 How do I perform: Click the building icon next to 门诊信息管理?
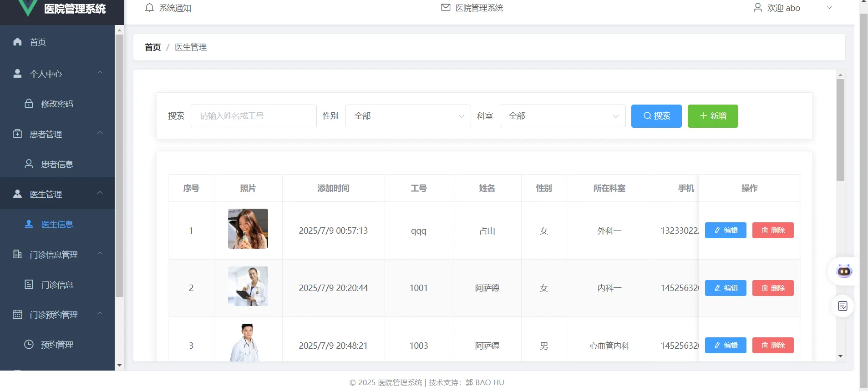(x=18, y=255)
